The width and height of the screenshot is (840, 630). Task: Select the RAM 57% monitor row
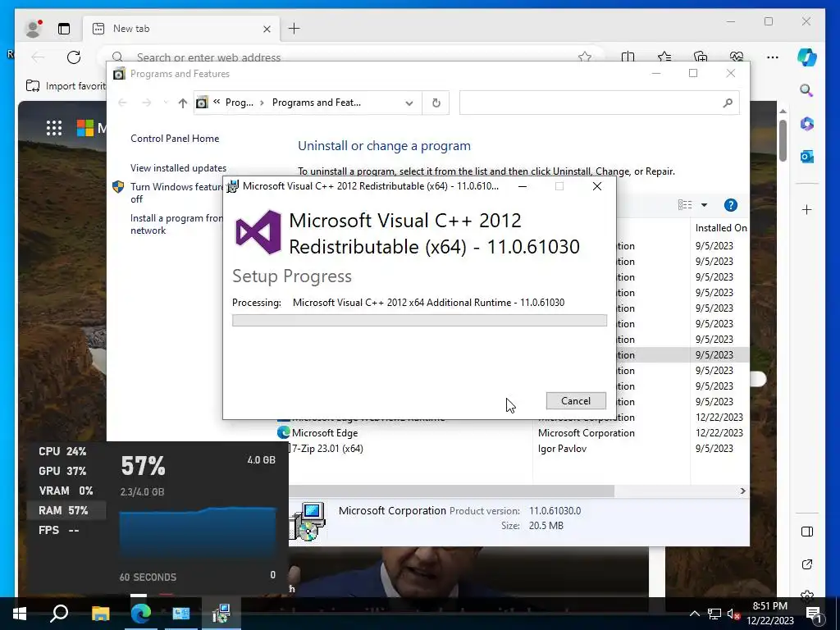pos(66,510)
